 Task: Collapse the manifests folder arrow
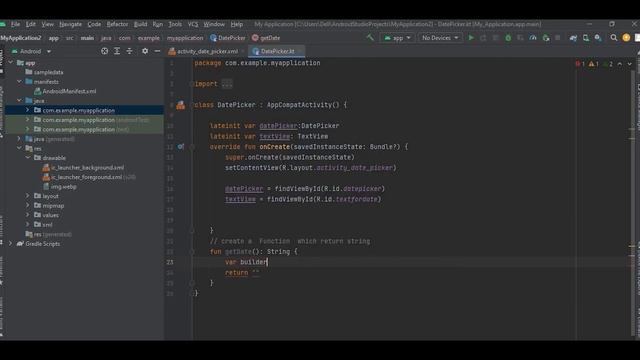(19, 82)
